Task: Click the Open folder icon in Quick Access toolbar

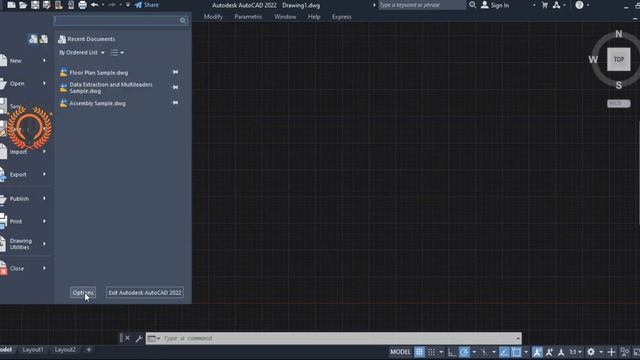Action: [x=23, y=5]
